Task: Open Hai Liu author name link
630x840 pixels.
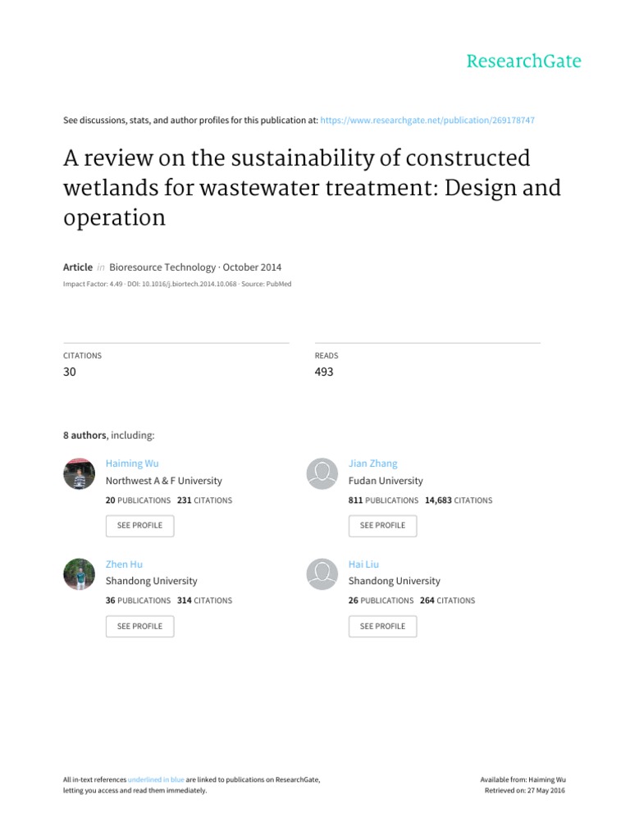Action: [x=363, y=564]
